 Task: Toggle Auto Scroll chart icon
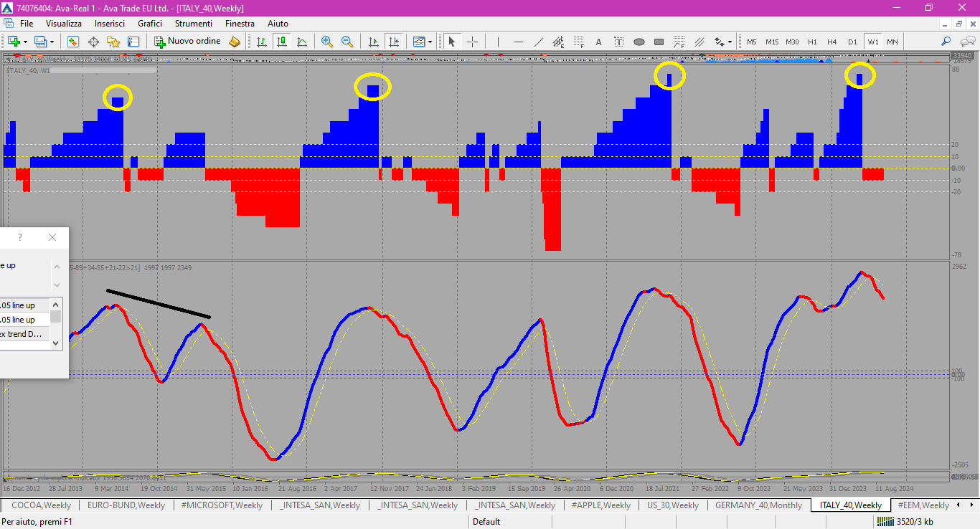373,42
